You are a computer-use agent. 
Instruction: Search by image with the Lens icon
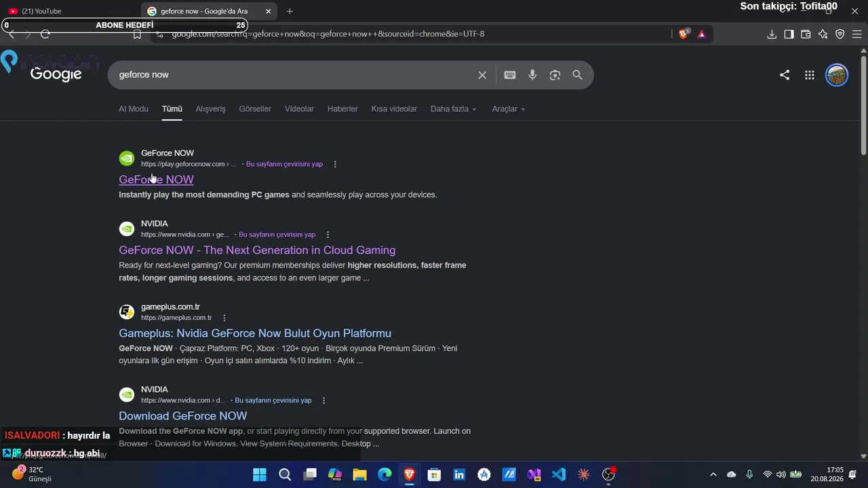pos(555,75)
